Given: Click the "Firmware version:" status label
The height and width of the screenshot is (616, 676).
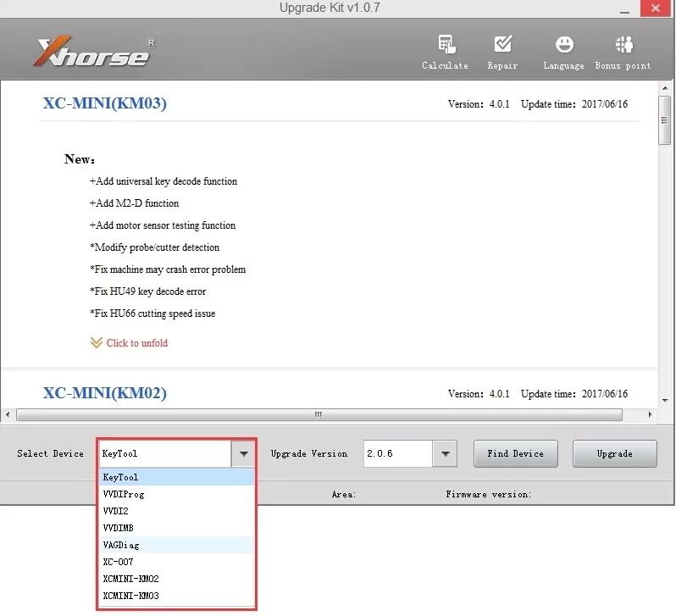Looking at the screenshot, I should pos(489,494).
